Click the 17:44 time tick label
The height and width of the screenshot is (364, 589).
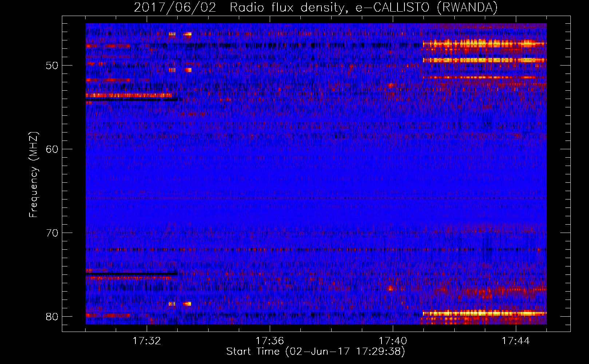point(516,341)
